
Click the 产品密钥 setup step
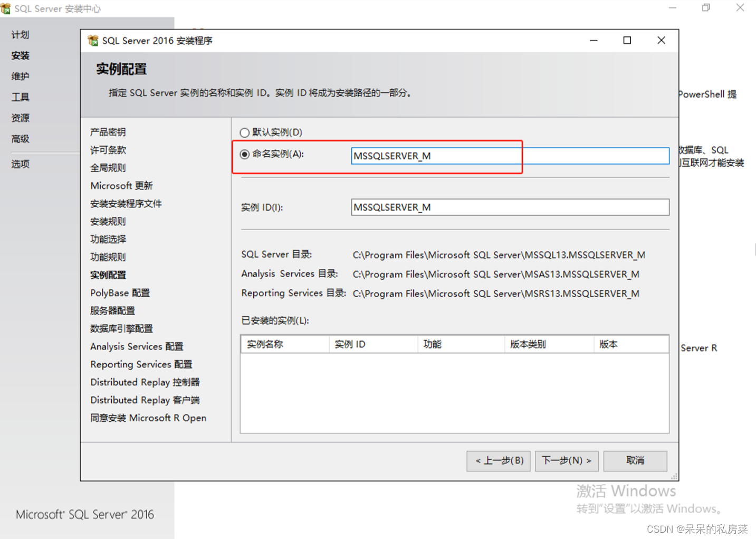[108, 132]
